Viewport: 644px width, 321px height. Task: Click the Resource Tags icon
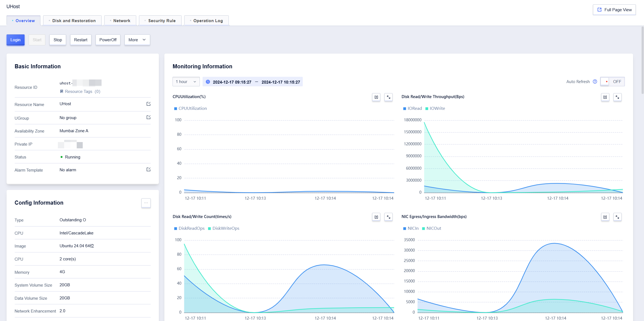tap(62, 92)
